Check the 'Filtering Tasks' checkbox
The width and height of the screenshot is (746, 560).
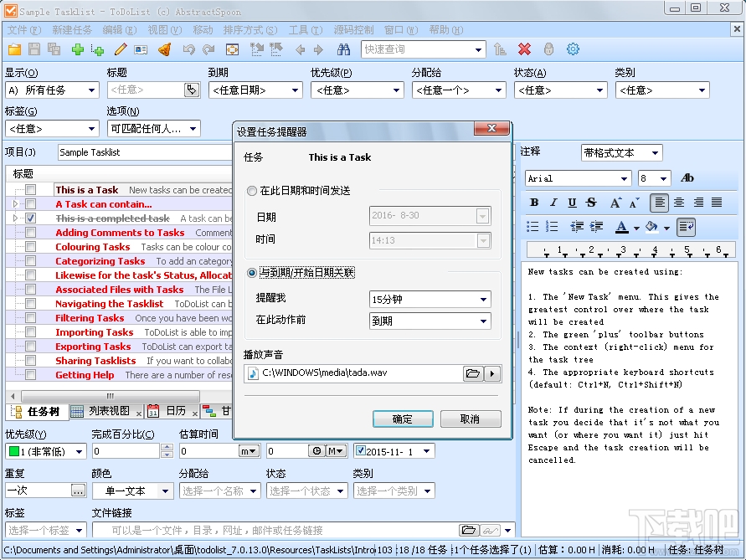click(x=30, y=318)
